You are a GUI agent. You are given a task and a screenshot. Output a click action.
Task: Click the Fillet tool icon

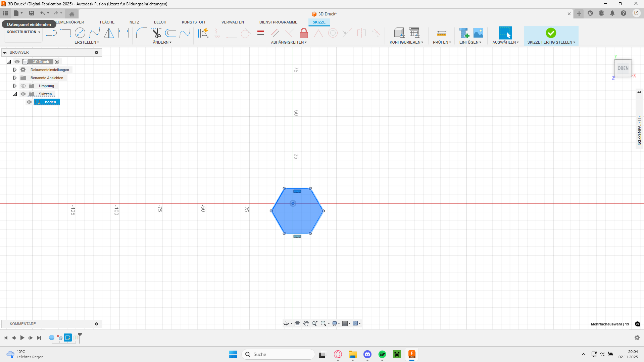[x=141, y=33]
